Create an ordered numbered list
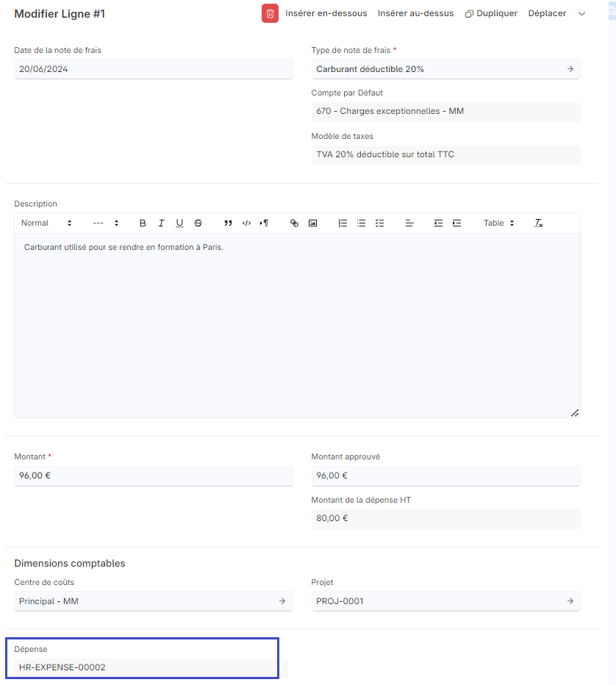The height and width of the screenshot is (685, 616). coord(343,223)
